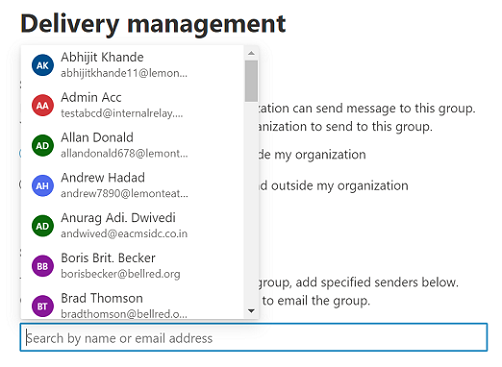Pick Anurag Adi. Dwivedi entry
The height and width of the screenshot is (367, 502).
point(133,226)
